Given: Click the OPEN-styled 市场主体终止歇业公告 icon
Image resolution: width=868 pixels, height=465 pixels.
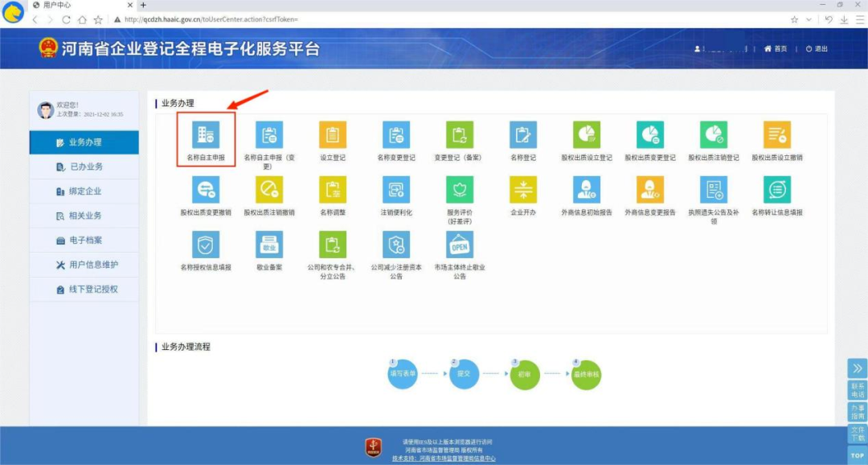Looking at the screenshot, I should [x=459, y=244].
